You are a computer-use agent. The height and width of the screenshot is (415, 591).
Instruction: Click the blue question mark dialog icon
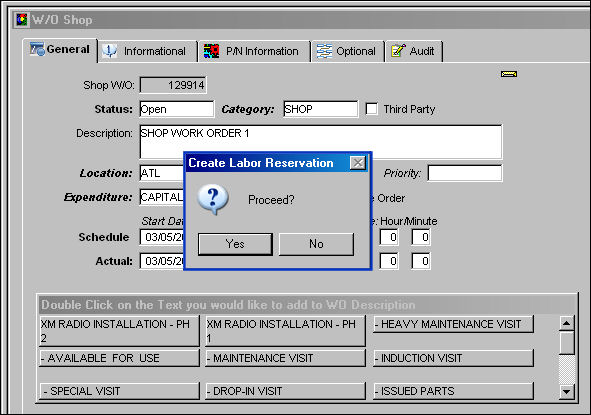[213, 199]
